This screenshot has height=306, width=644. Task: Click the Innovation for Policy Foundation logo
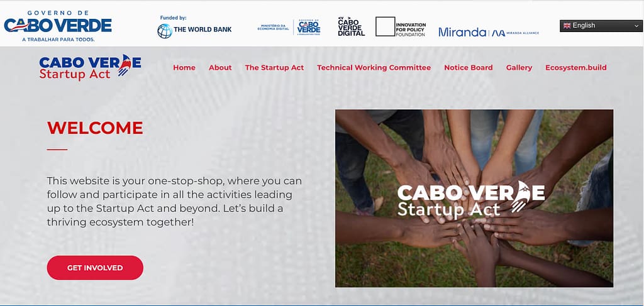coord(401,27)
